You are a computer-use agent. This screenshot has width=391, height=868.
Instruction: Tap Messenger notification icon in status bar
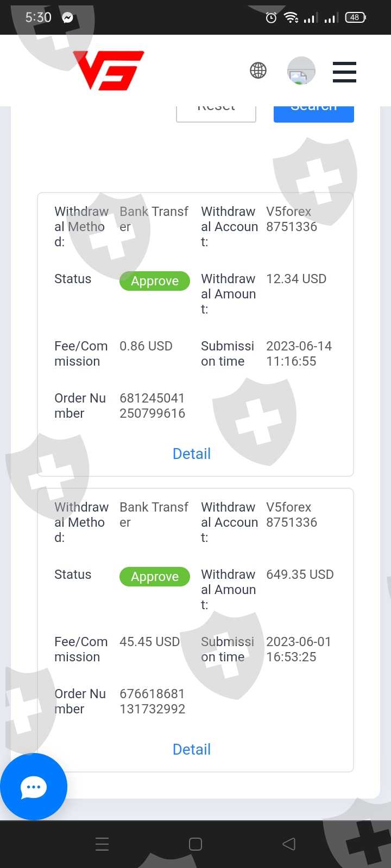pos(67,17)
